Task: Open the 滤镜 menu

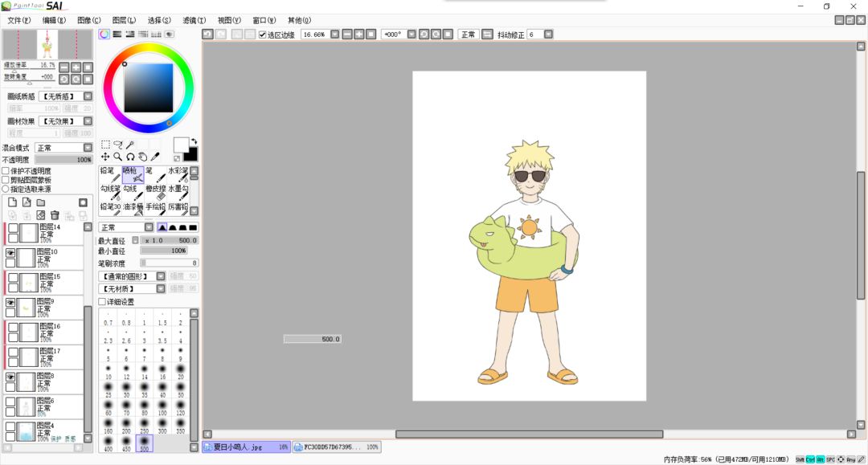Action: coord(194,20)
